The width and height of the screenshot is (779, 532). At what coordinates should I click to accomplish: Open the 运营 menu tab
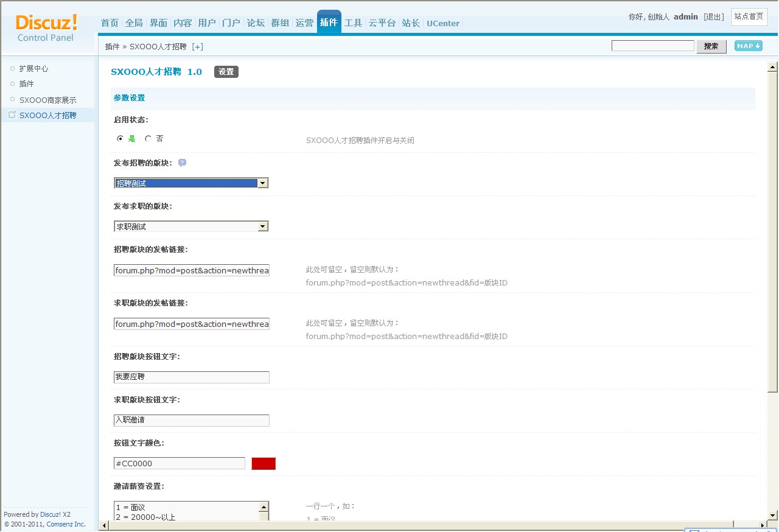(304, 23)
